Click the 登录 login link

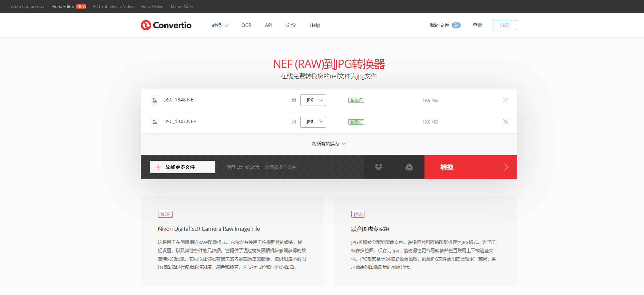(x=477, y=25)
